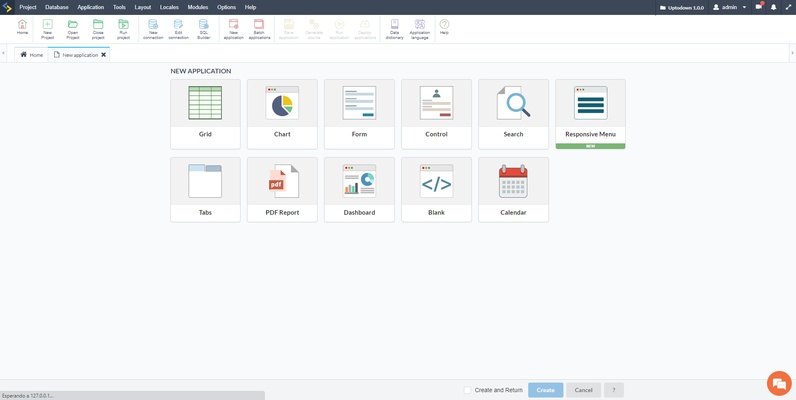Open the video tutorials camera icon
The height and width of the screenshot is (400, 796).
(758, 7)
